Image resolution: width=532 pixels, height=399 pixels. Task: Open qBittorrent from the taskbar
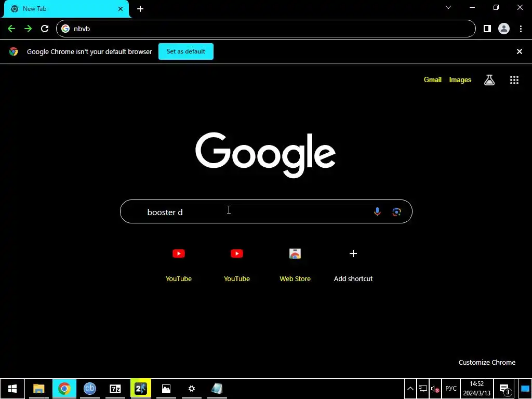click(89, 389)
